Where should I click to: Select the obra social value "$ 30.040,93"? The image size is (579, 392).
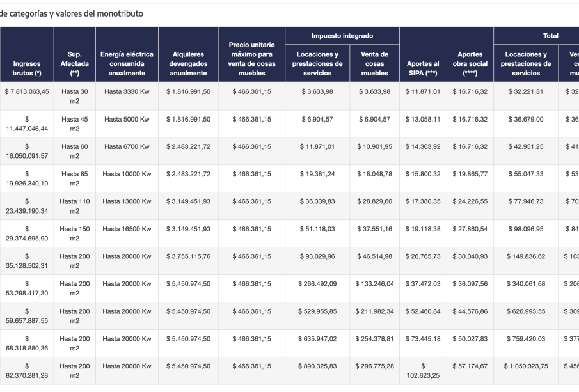tap(470, 256)
